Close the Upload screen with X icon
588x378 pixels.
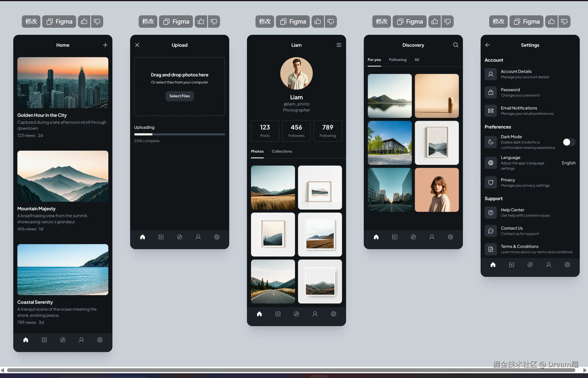tap(137, 45)
